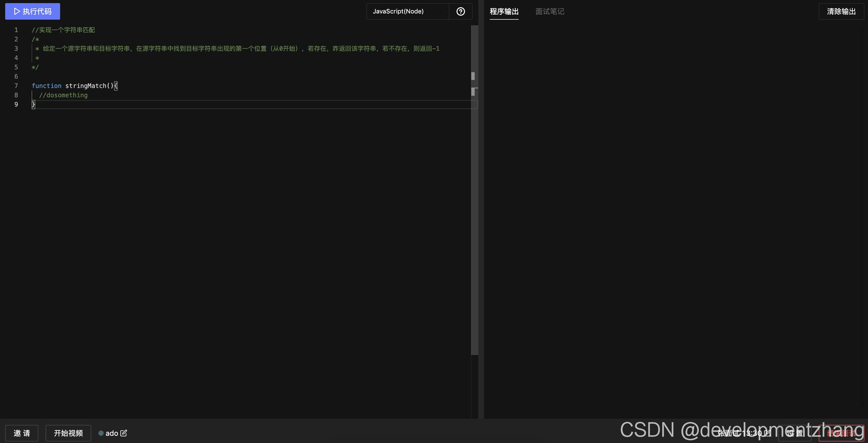The image size is (868, 443).
Task: Click the red 结束面试 button
Action: (841, 434)
